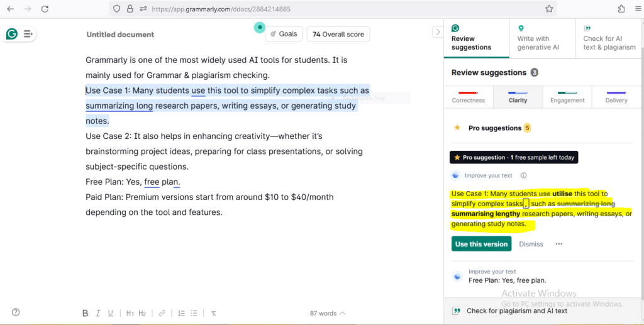Click the bolded word 'utilise' in suggestion
The width and height of the screenshot is (644, 325).
point(562,194)
